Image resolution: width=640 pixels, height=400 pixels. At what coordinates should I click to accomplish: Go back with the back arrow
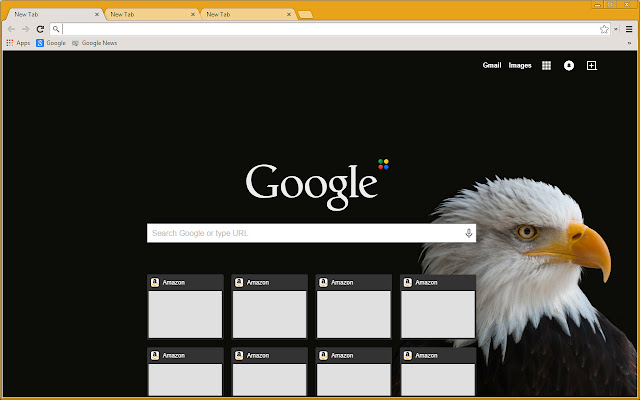pos(11,29)
